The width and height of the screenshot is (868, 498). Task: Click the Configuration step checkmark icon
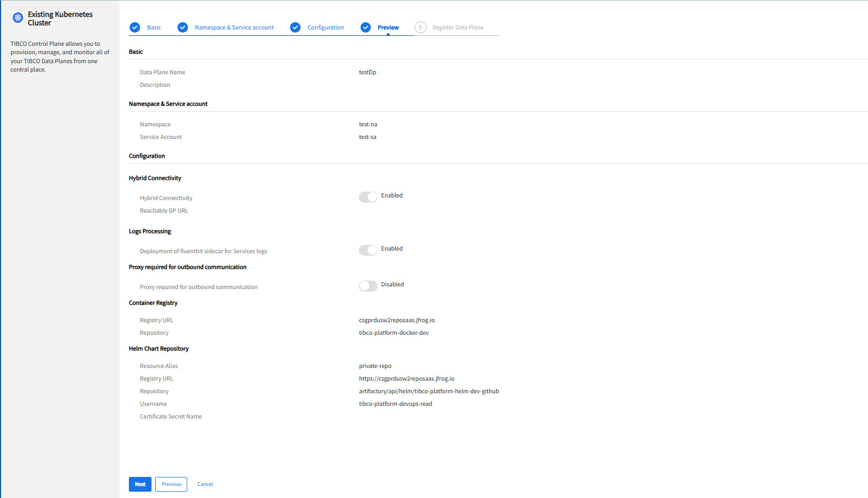(295, 27)
